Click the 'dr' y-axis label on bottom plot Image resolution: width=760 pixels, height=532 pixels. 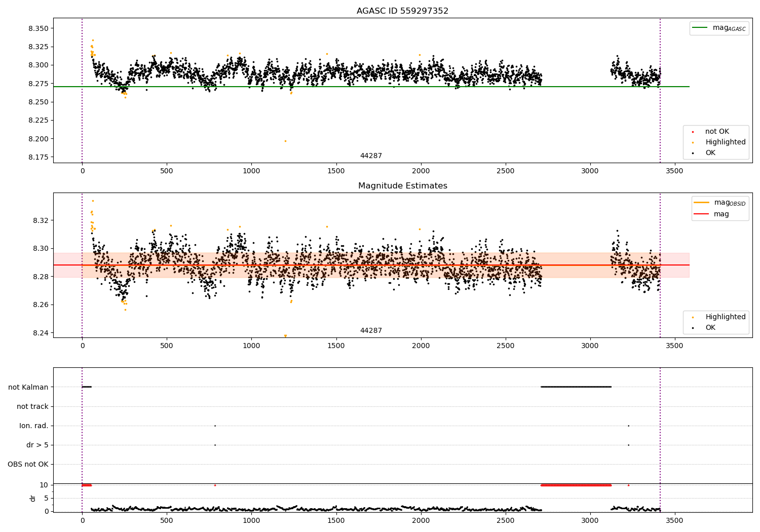(x=33, y=498)
